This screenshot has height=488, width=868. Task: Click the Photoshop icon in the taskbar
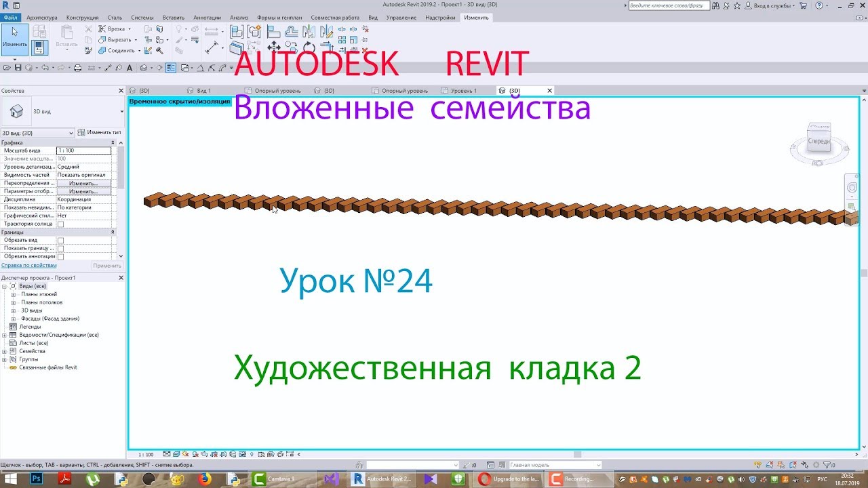pyautogui.click(x=37, y=479)
